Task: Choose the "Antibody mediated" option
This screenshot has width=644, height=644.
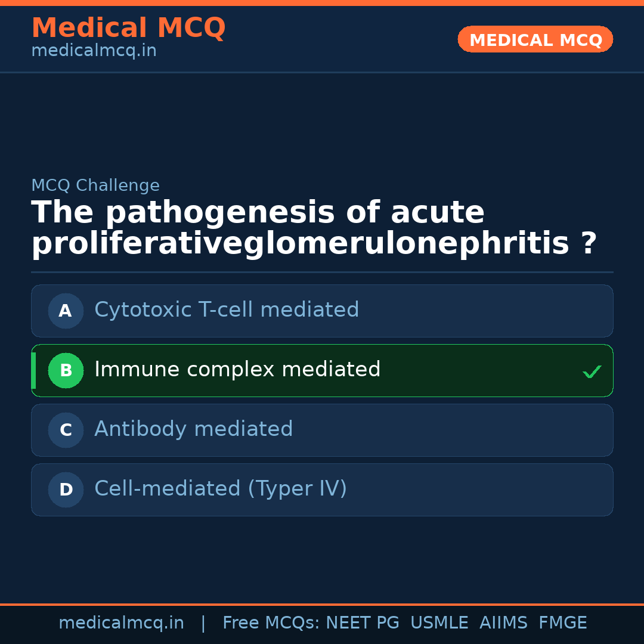Action: [x=194, y=429]
